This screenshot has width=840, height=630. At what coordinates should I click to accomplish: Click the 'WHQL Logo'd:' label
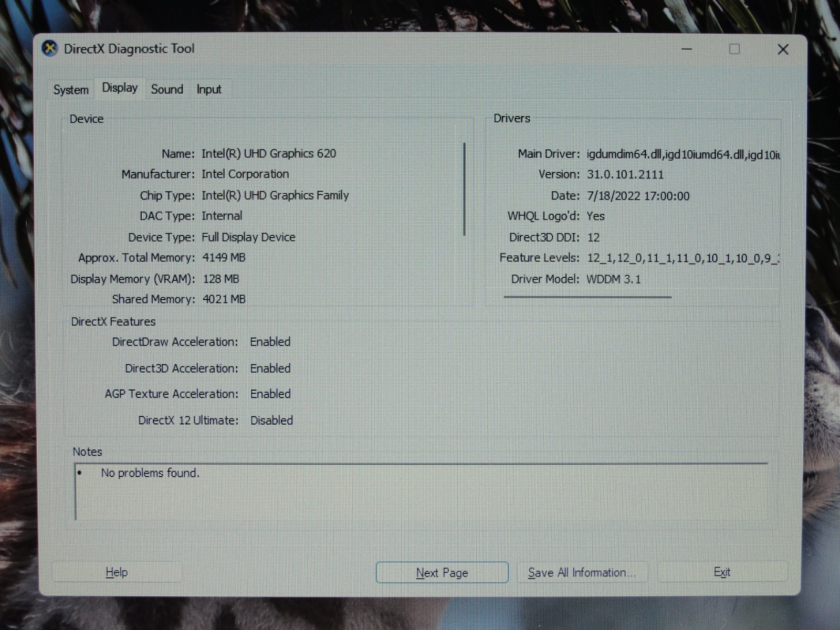tap(543, 216)
